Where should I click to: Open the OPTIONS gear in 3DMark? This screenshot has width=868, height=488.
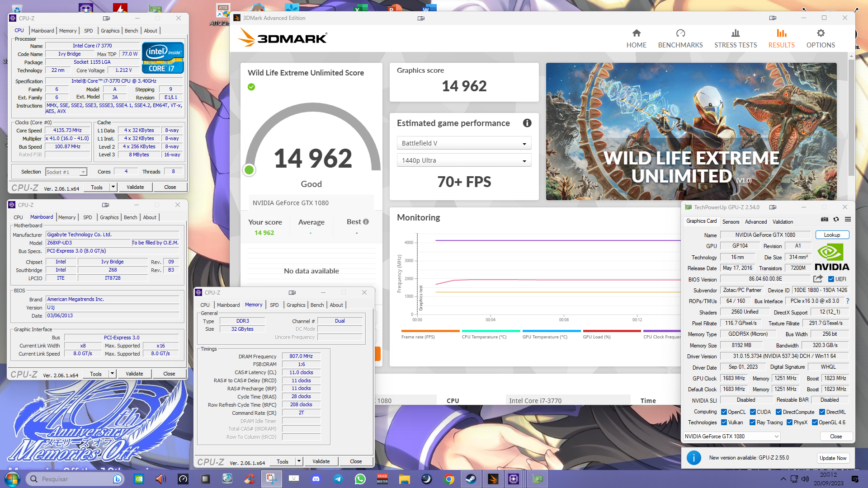click(821, 38)
